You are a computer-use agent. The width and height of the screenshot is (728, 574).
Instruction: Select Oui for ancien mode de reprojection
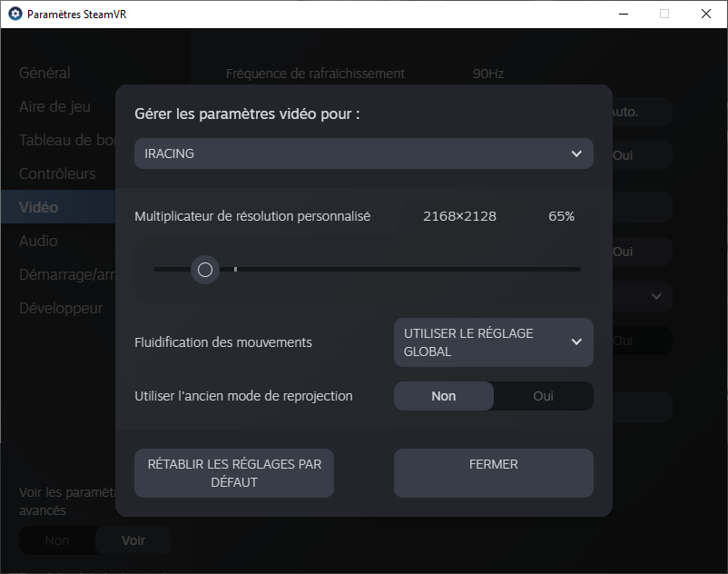(x=543, y=396)
